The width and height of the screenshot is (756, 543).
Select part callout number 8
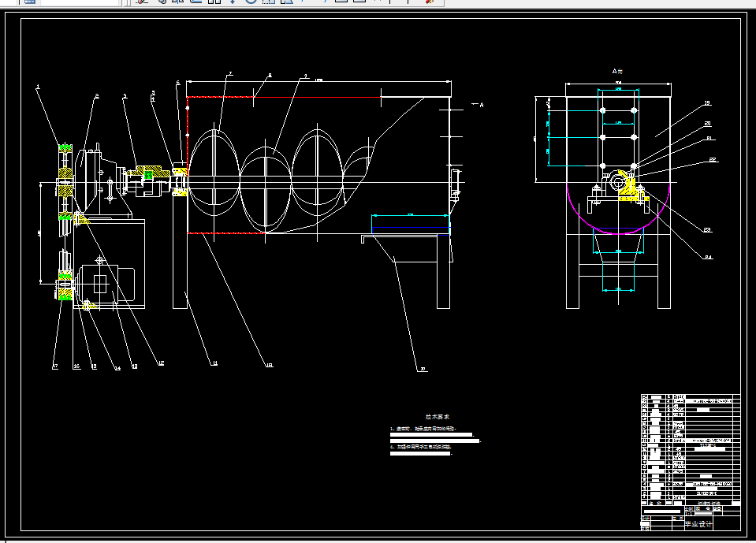click(270, 75)
